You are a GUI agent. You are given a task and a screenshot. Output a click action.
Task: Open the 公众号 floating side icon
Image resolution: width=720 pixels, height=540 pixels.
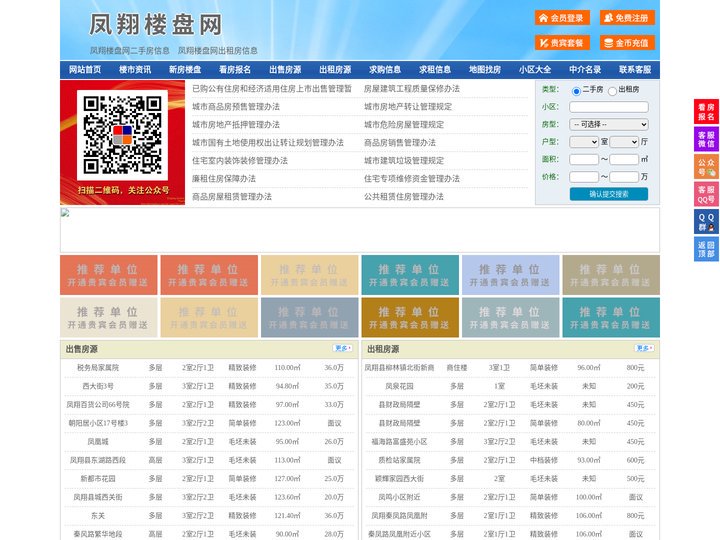click(x=706, y=167)
